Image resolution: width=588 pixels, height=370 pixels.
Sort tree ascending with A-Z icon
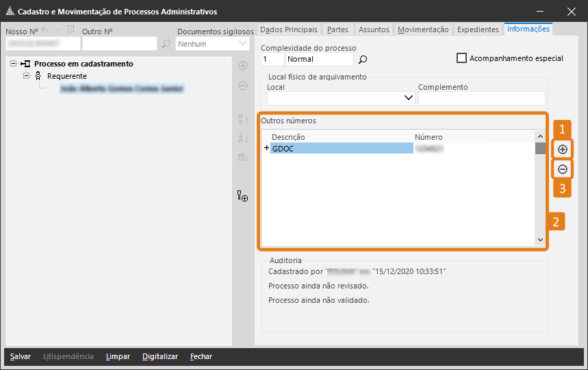[242, 120]
